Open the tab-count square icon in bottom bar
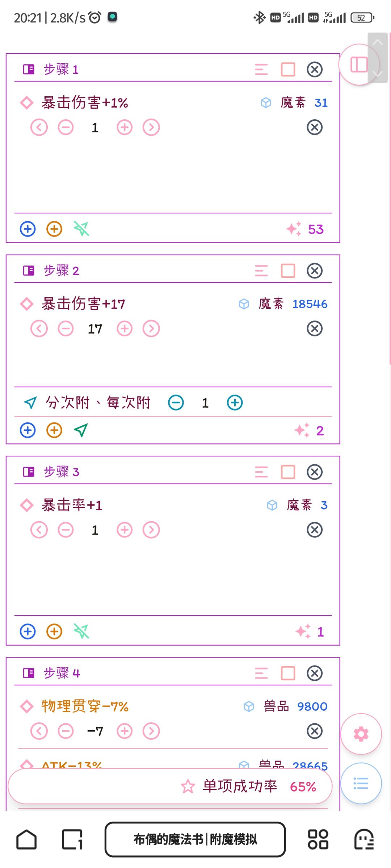The image size is (391, 868). click(x=72, y=839)
